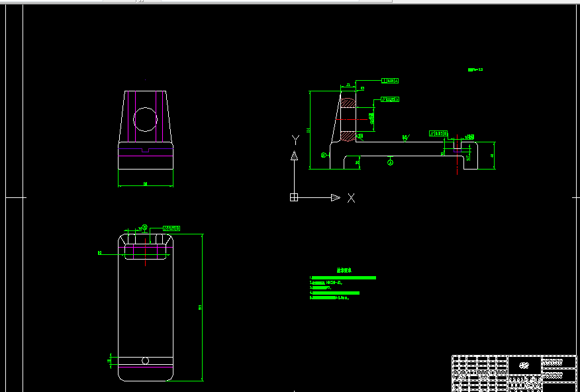This screenshot has width=580, height=392.
Task: Select the lower red hatched region
Action: (x=348, y=136)
